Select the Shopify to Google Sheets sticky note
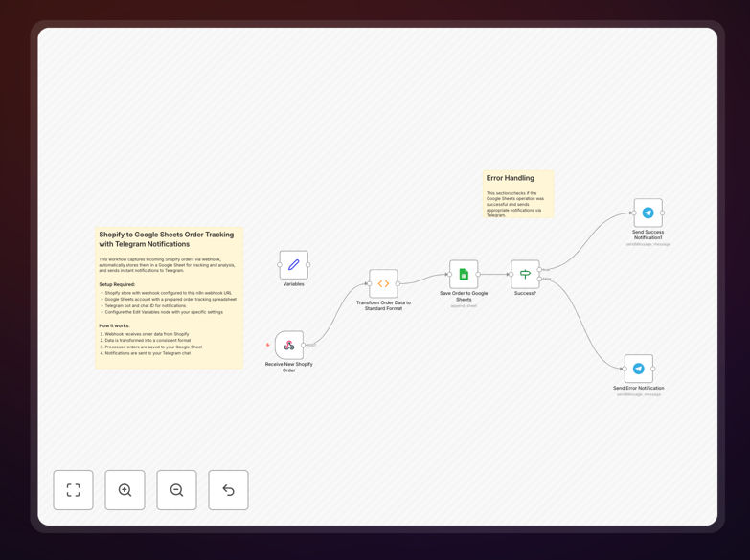 [x=169, y=298]
